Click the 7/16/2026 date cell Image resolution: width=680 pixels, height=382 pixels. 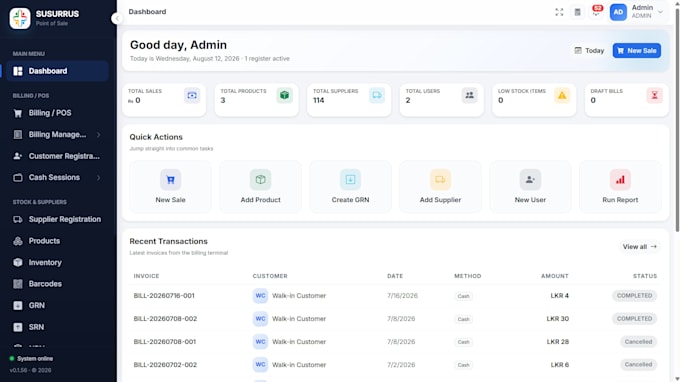point(402,296)
